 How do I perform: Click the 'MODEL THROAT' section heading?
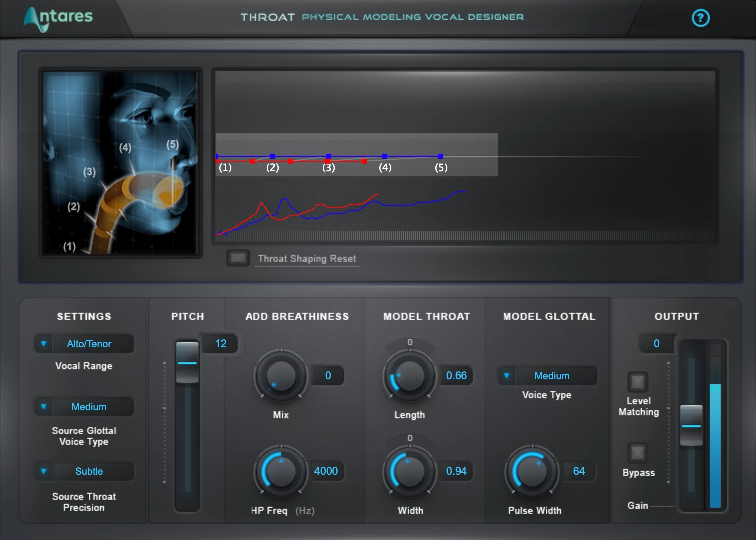[426, 316]
